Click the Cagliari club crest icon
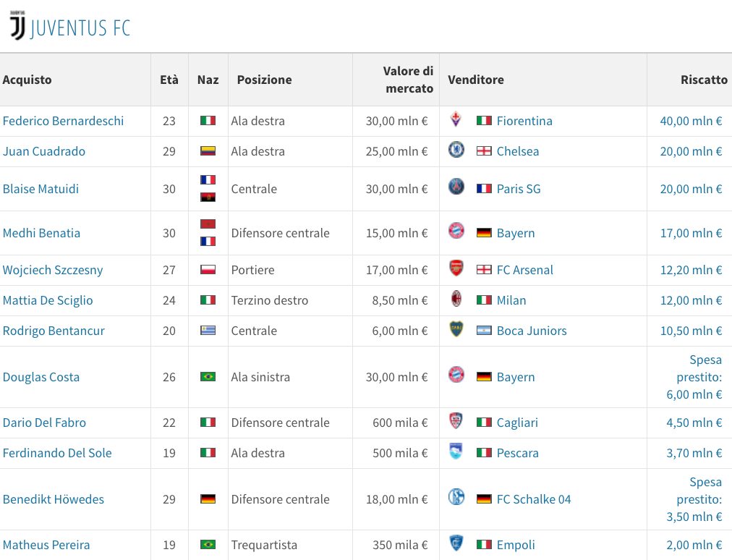Image resolution: width=732 pixels, height=560 pixels. click(x=456, y=420)
